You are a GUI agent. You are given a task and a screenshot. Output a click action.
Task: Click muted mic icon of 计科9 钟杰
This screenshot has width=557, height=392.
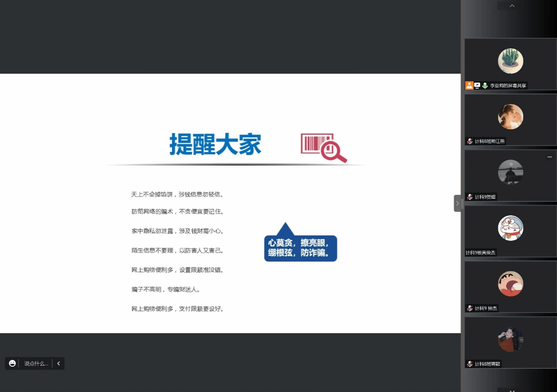[x=470, y=309]
